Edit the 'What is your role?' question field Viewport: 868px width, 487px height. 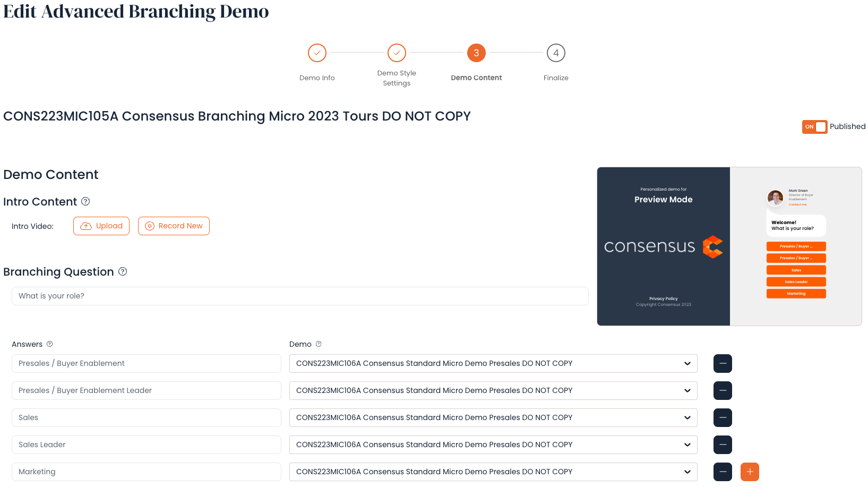[300, 296]
